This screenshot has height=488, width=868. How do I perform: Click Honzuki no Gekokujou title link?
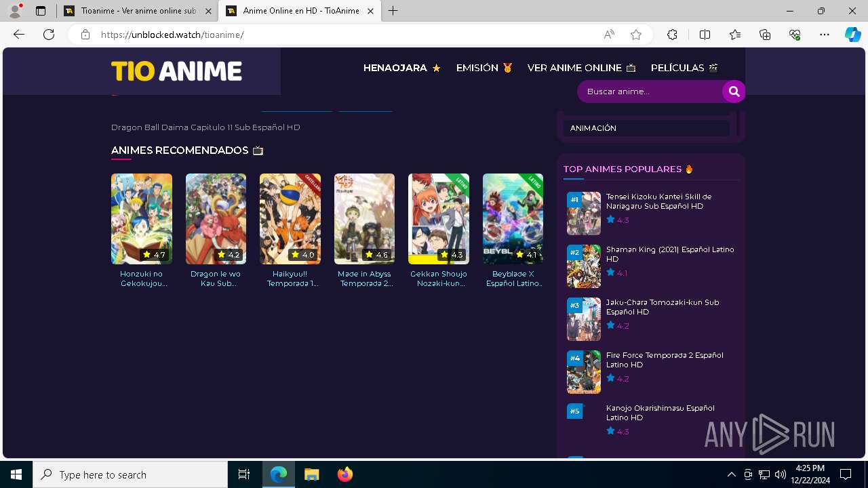[142, 279]
